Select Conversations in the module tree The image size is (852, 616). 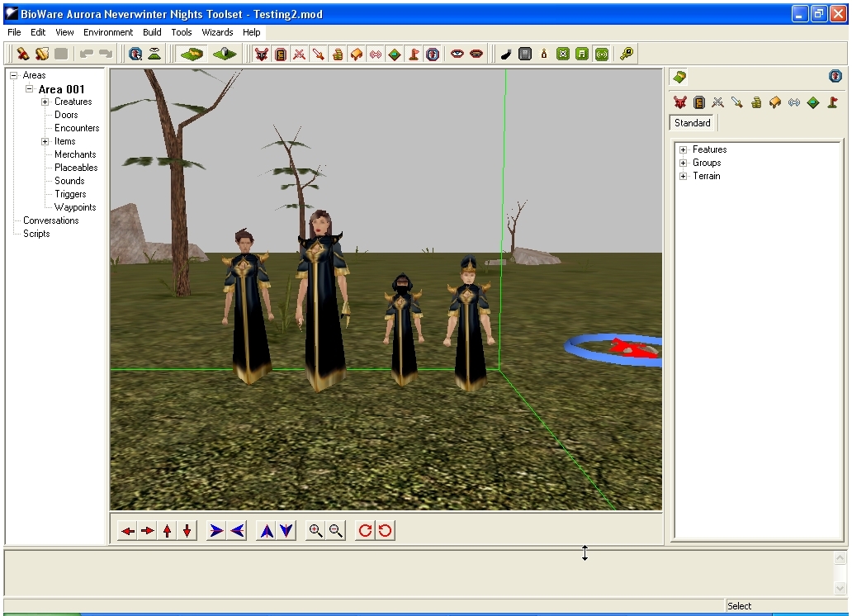point(50,220)
